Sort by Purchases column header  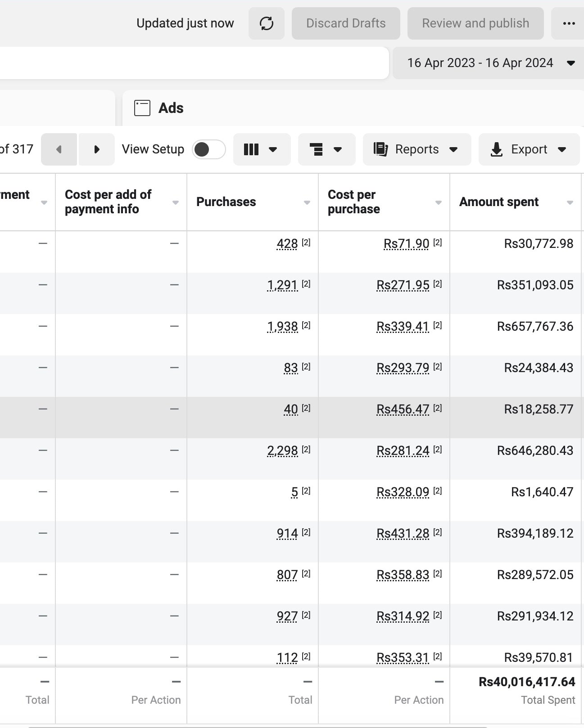[x=226, y=202]
